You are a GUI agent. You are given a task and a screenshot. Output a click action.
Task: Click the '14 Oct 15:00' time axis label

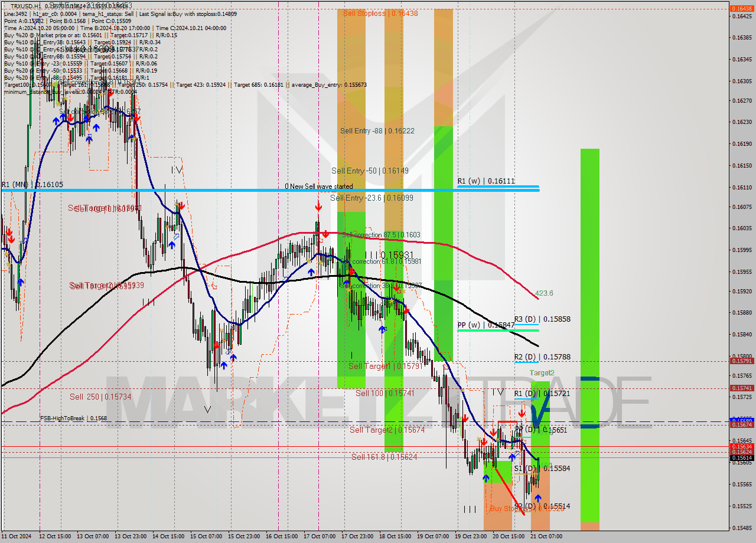pyautogui.click(x=168, y=537)
